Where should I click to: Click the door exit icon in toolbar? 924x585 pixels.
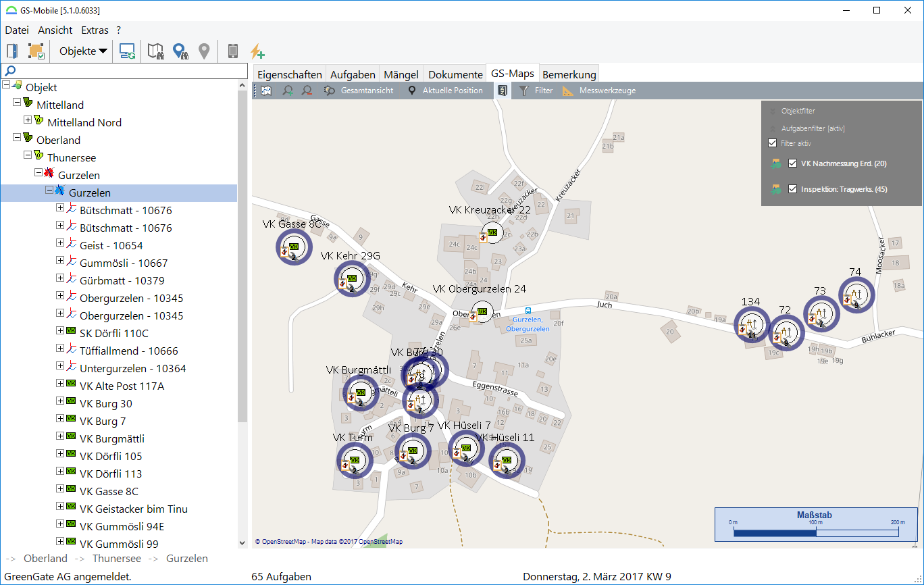click(x=12, y=51)
